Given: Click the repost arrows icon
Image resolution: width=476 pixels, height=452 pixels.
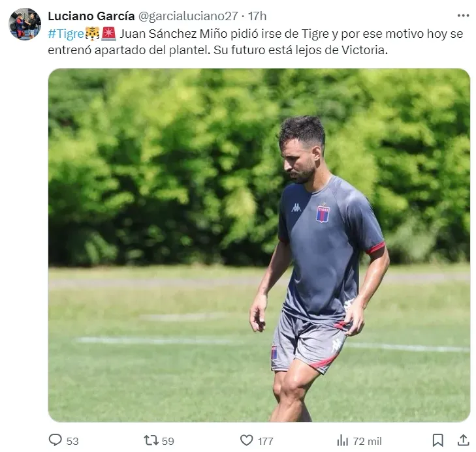Looking at the screenshot, I should click(x=151, y=440).
